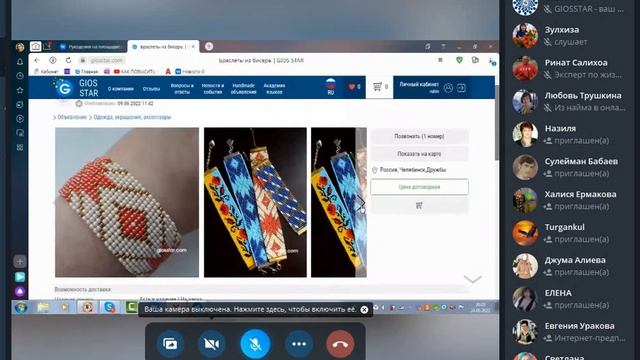The height and width of the screenshot is (360, 640).
Task: Click the user profile icon in header
Action: coord(448,88)
